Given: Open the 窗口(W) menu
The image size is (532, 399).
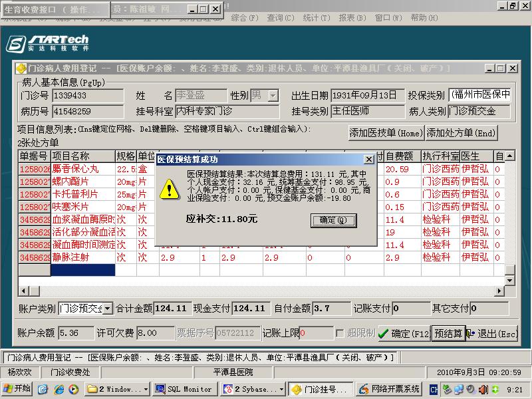Looking at the screenshot, I should (388, 18).
